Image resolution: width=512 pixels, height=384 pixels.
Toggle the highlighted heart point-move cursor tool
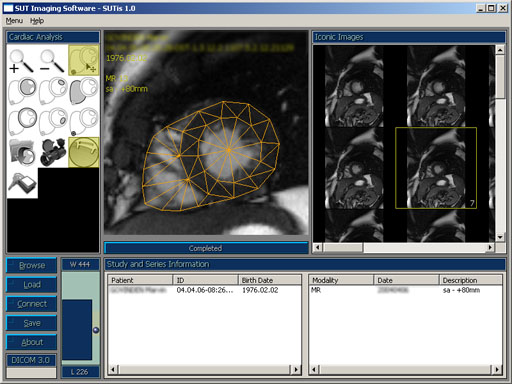(84, 60)
